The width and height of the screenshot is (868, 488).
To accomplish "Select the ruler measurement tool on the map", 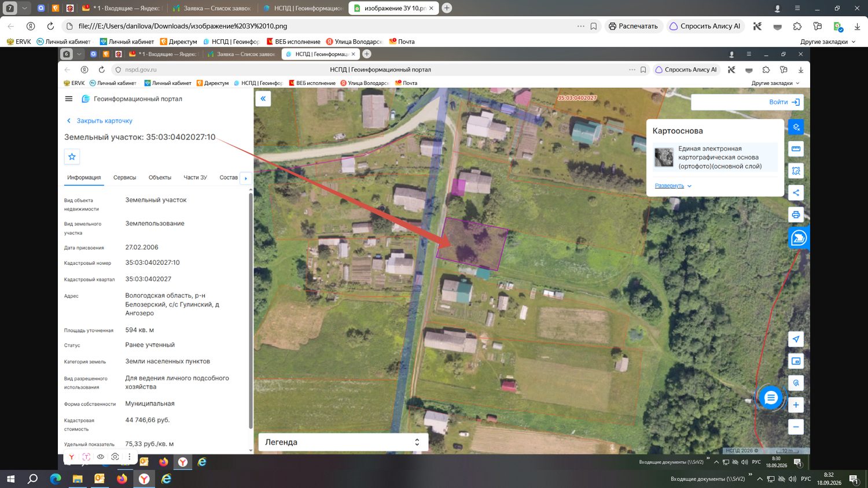I will tap(796, 149).
